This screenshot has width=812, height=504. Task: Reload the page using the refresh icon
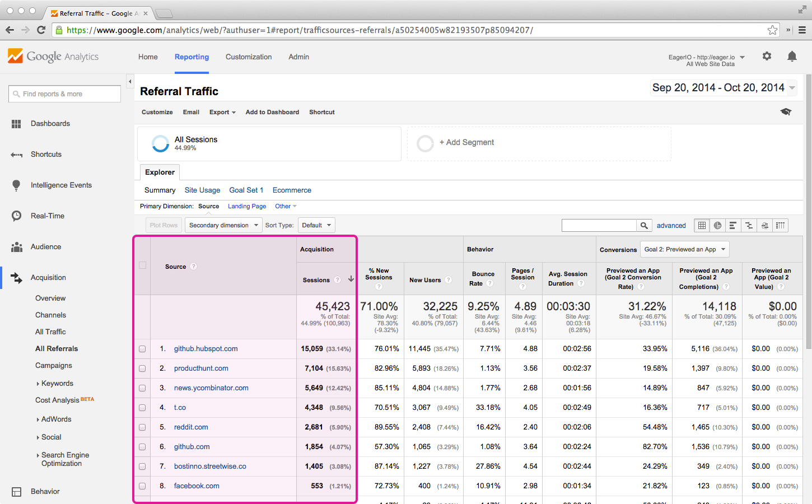click(x=41, y=30)
